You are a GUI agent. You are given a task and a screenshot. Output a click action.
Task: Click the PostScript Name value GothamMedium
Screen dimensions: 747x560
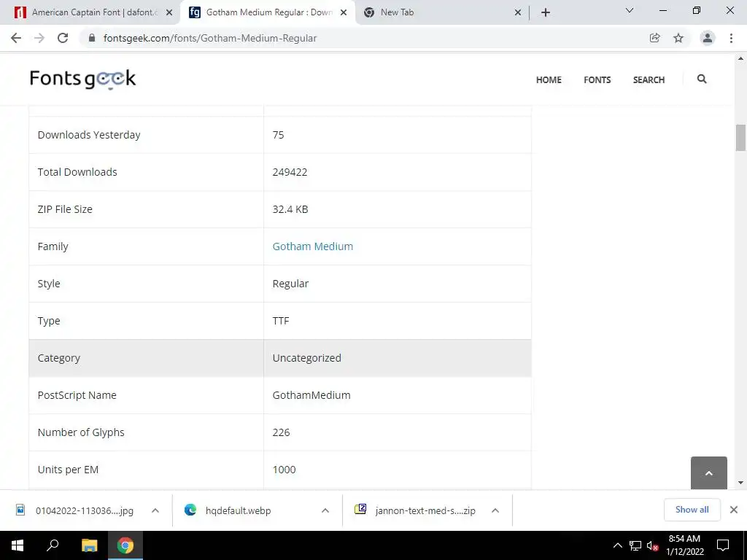[311, 394]
